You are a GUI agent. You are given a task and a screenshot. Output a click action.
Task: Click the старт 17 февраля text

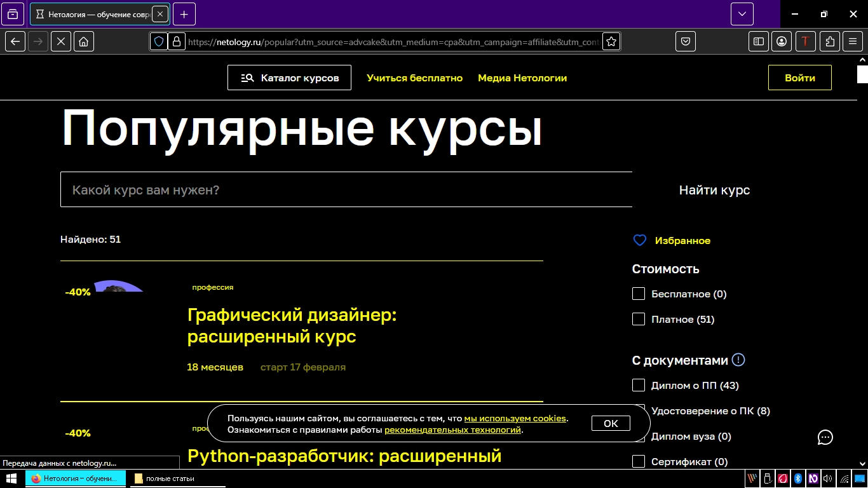[303, 367]
